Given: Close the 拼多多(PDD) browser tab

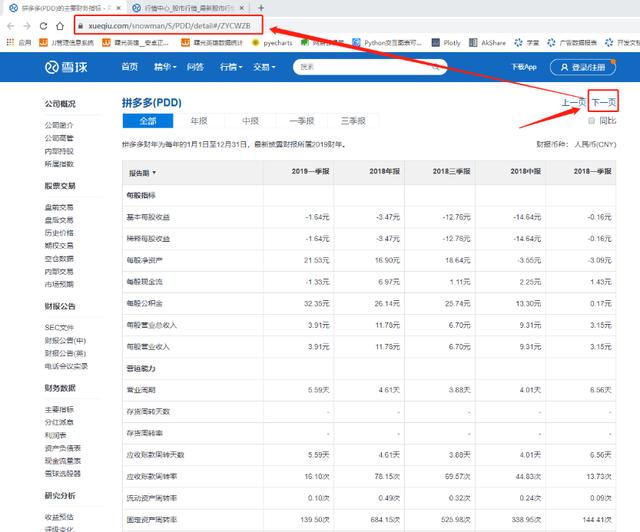Looking at the screenshot, I should pyautogui.click(x=119, y=8).
